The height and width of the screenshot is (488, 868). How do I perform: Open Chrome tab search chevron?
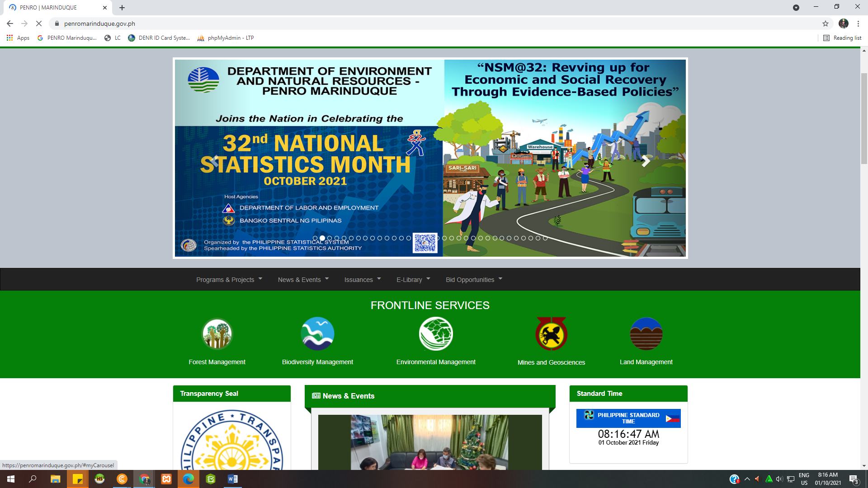(x=796, y=8)
